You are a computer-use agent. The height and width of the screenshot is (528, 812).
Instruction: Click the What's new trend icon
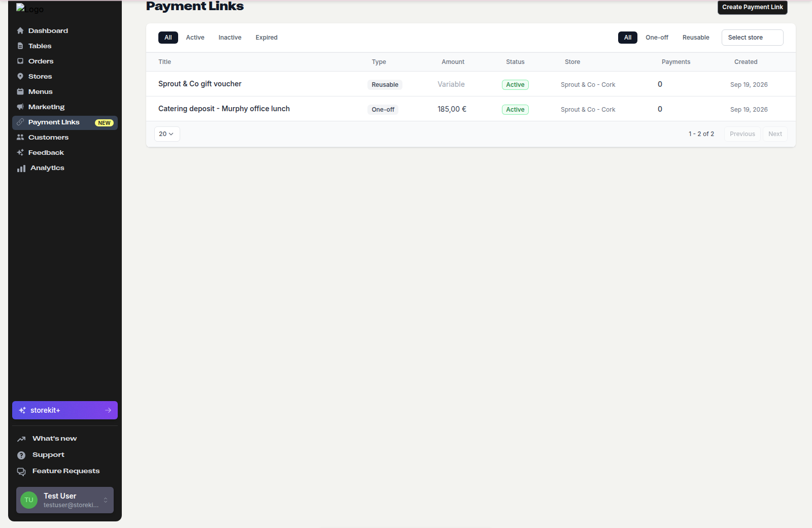pyautogui.click(x=21, y=439)
